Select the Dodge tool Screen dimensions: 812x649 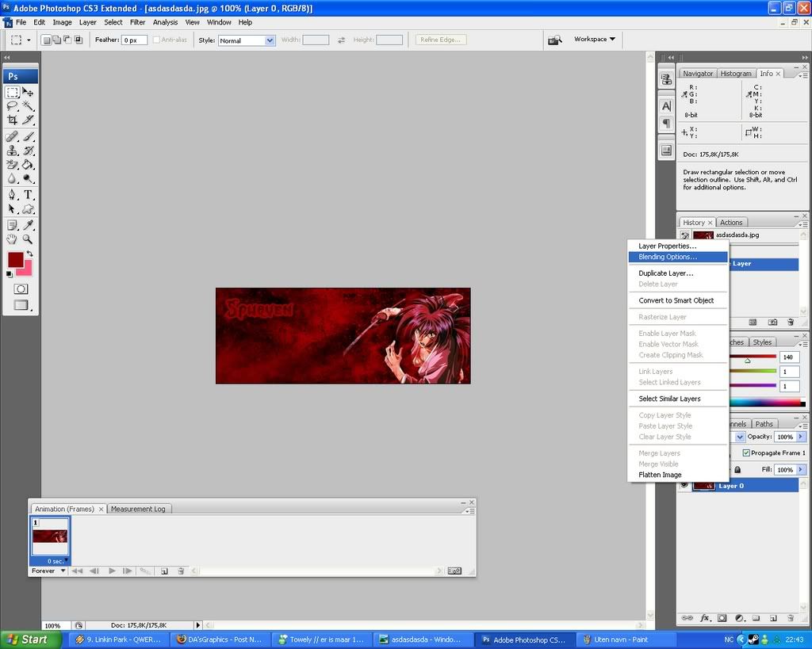(x=28, y=178)
